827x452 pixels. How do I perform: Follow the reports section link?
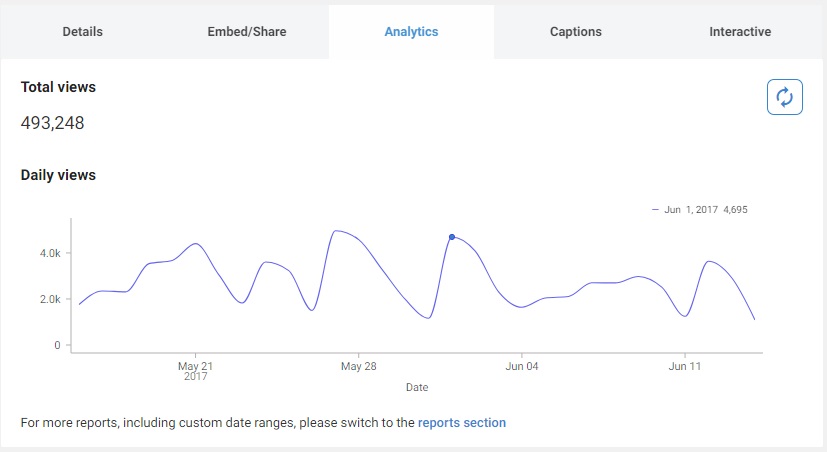(x=462, y=423)
